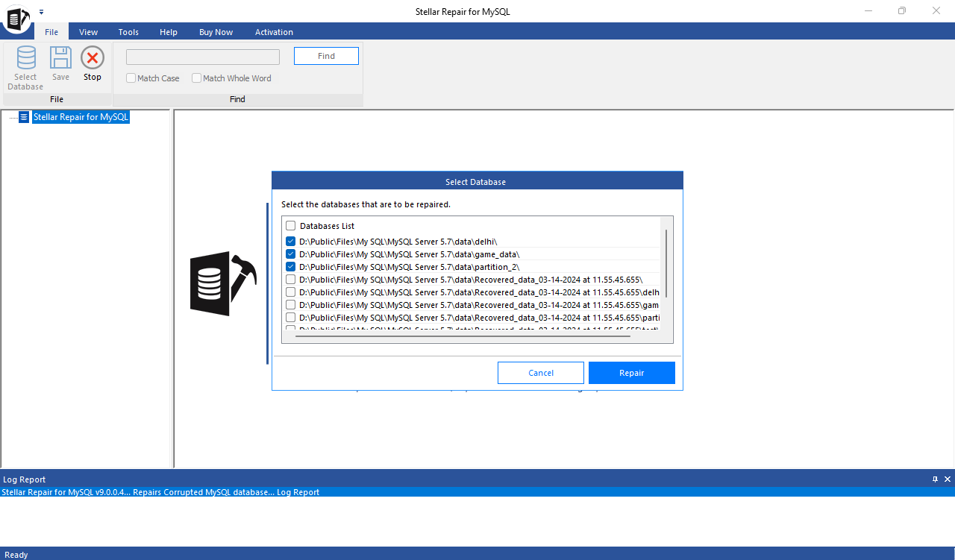Uncheck the game_data database checkbox
Image resolution: width=955 pixels, height=560 pixels.
point(291,254)
